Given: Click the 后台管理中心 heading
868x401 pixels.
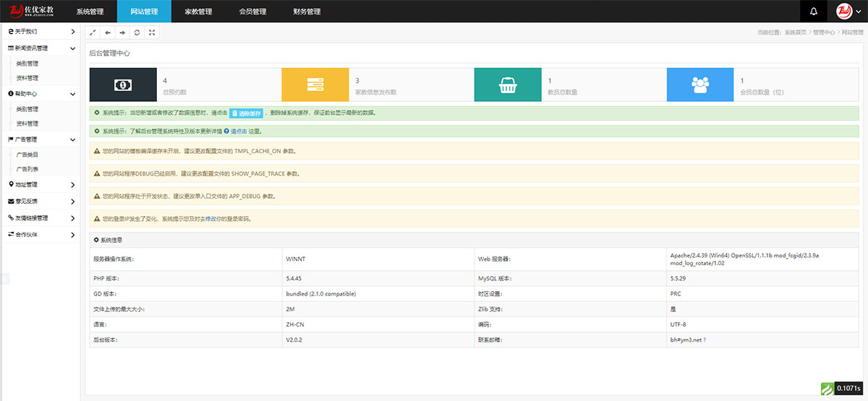Looking at the screenshot, I should (109, 53).
